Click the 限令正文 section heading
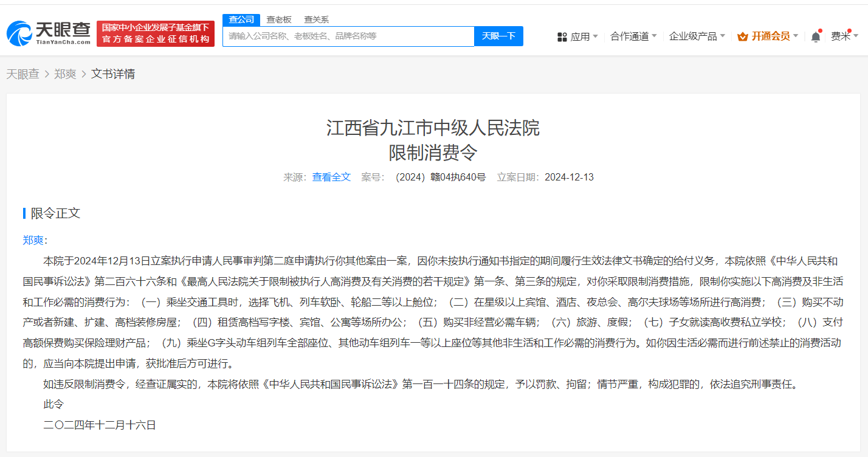The width and height of the screenshot is (868, 457). click(x=55, y=213)
